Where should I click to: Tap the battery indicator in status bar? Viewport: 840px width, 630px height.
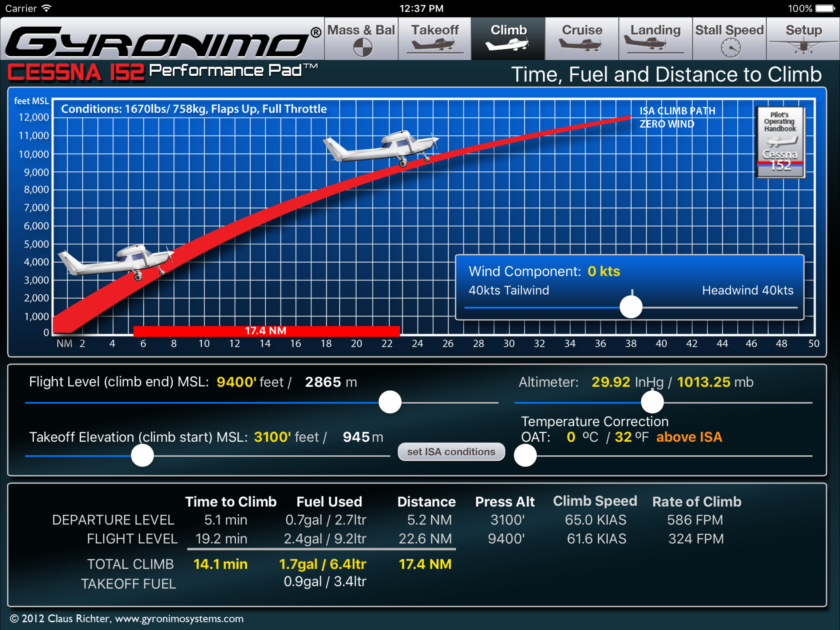click(825, 8)
